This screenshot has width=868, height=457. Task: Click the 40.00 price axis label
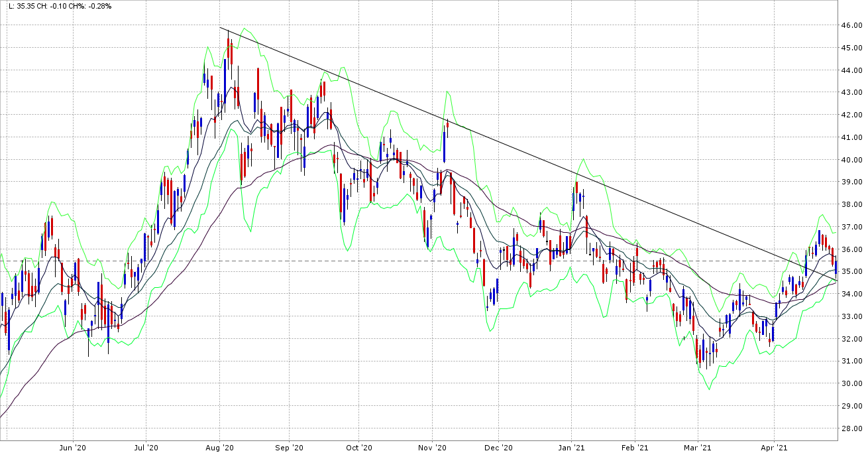coord(851,160)
